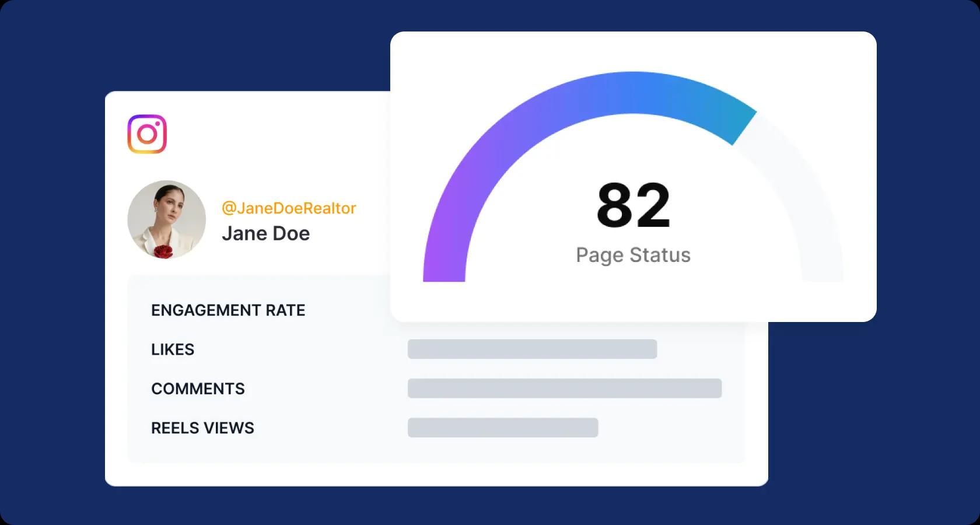The width and height of the screenshot is (980, 525).
Task: Click the COMMENTS placeholder bar
Action: (565, 388)
